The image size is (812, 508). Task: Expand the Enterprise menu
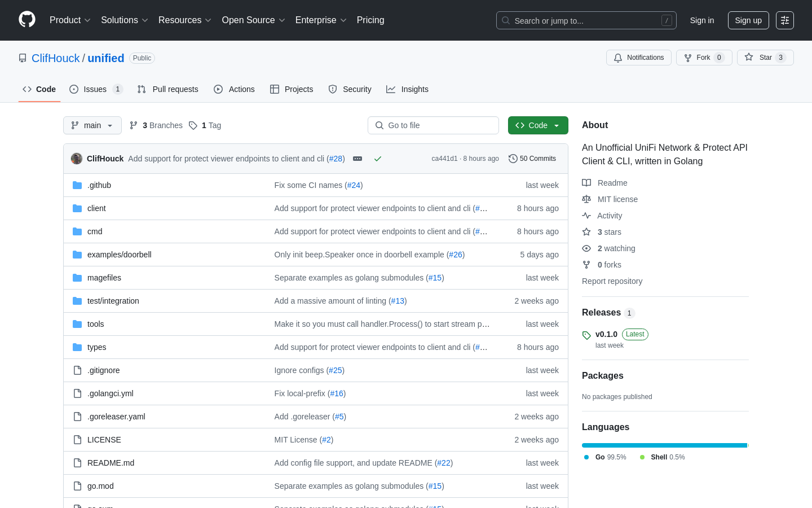click(321, 20)
